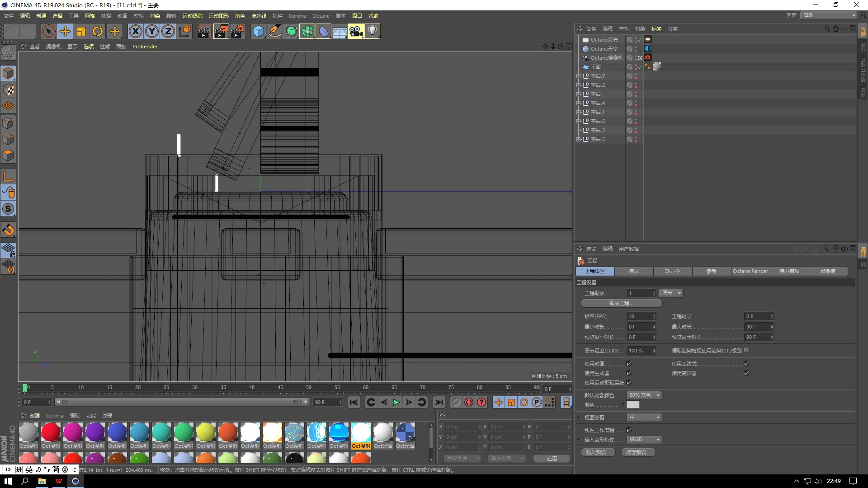868x488 pixels.
Task: Switch to the Octane Render tab
Action: [750, 271]
